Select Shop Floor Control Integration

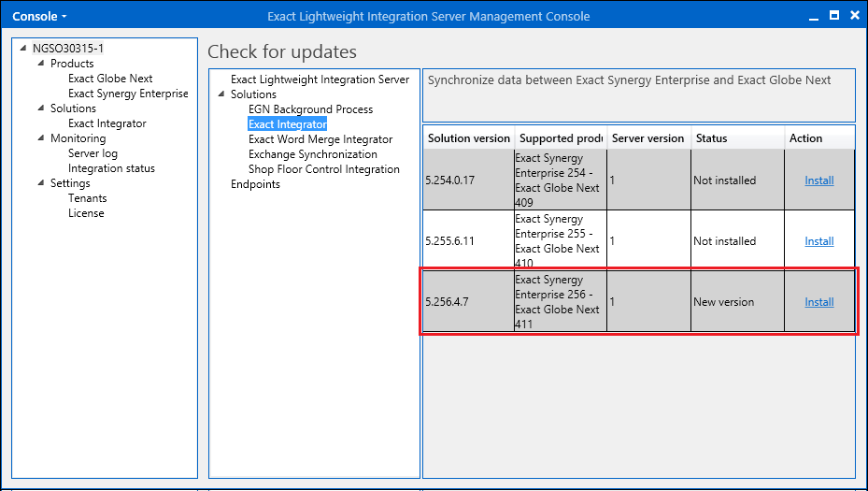[x=324, y=169]
